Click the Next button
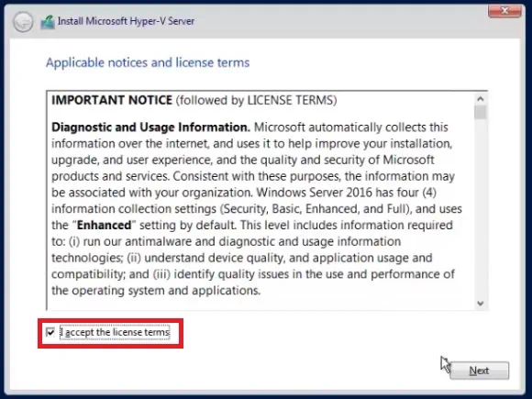The height and width of the screenshot is (399, 532). (479, 371)
